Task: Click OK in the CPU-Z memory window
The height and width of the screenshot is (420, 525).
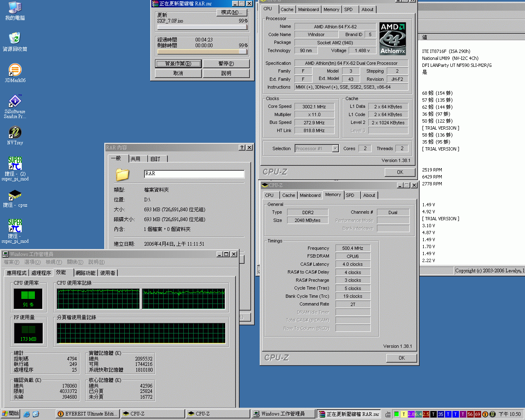Action: pyautogui.click(x=402, y=358)
